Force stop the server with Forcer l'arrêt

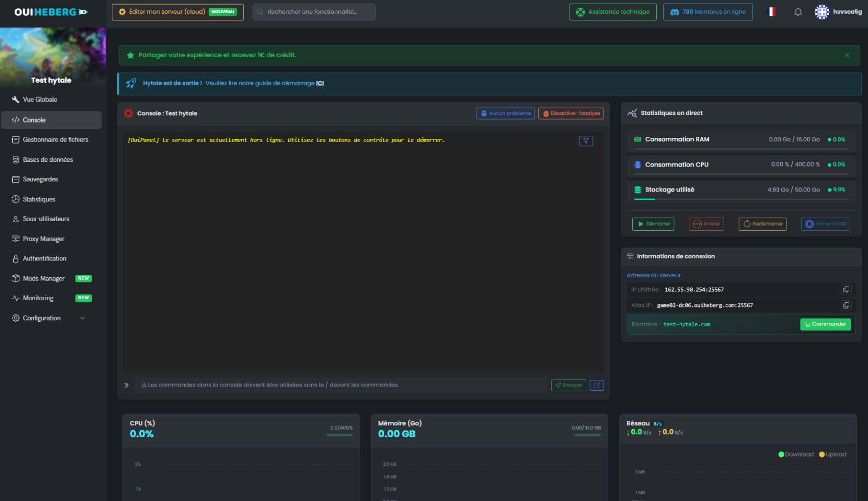pyautogui.click(x=825, y=224)
